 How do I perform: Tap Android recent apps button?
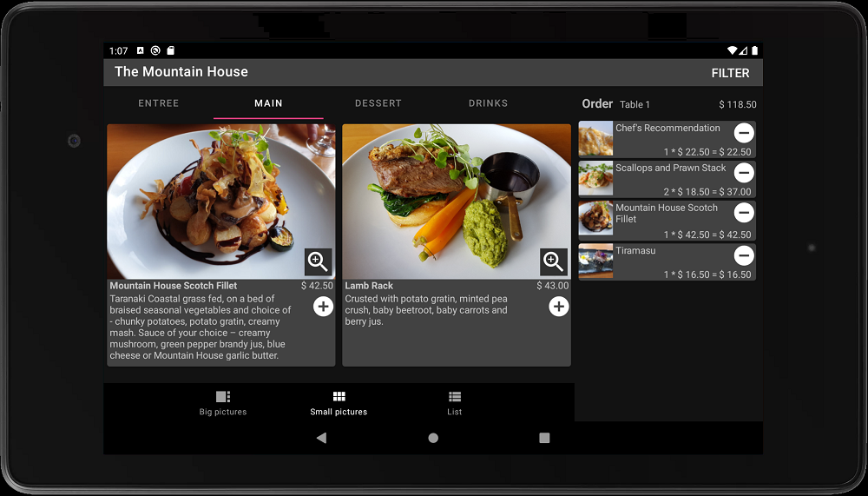pyautogui.click(x=545, y=438)
